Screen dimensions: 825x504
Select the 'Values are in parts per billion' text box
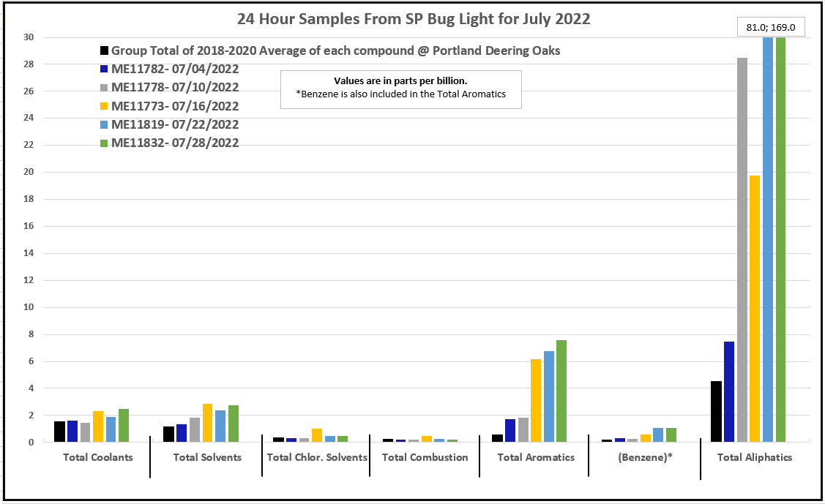click(400, 88)
